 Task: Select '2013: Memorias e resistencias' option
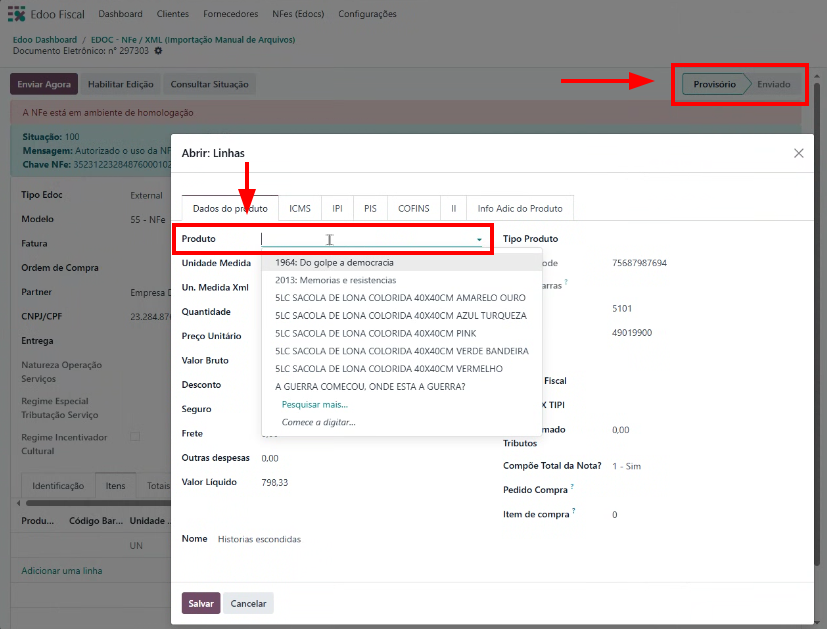click(402, 280)
